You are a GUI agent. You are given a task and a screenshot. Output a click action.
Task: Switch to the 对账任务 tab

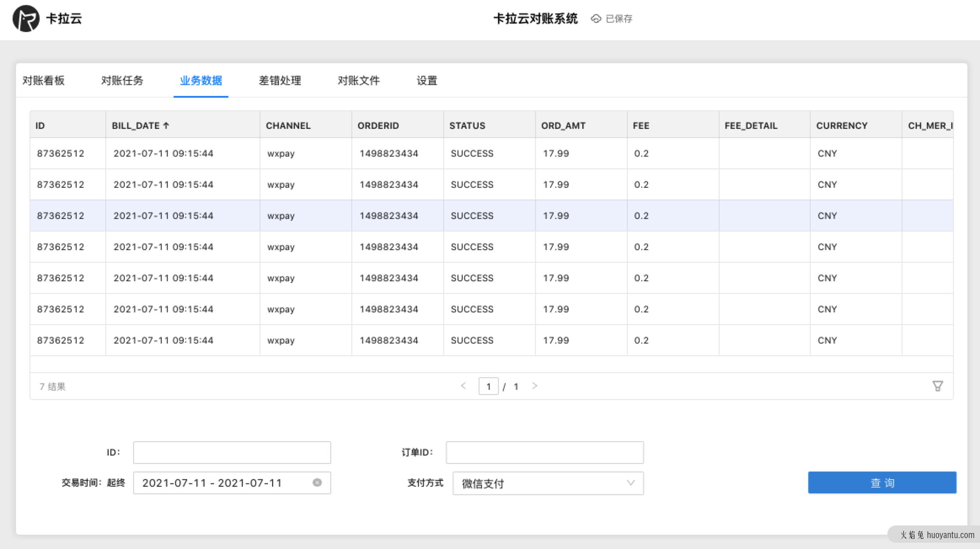click(122, 80)
